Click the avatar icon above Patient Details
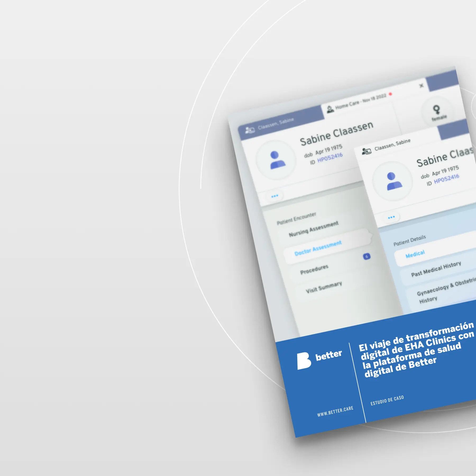476x476 pixels. point(393,181)
